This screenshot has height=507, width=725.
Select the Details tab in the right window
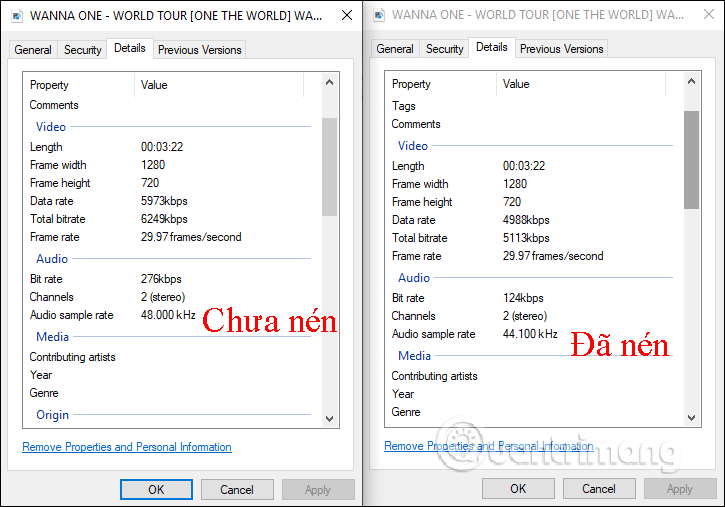pos(492,47)
